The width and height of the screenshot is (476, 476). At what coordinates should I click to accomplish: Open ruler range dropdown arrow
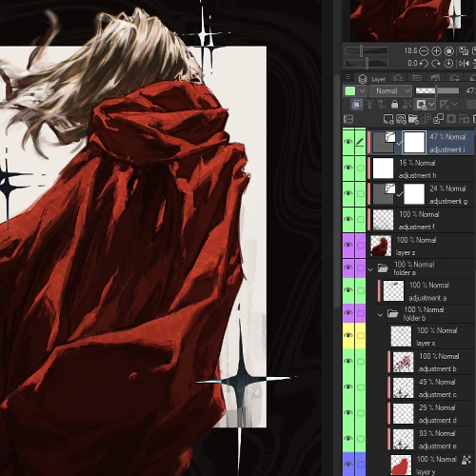[455, 105]
